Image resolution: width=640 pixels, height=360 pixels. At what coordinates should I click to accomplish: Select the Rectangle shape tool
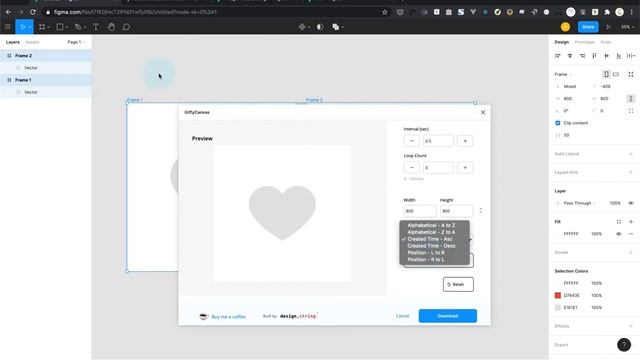coord(60,27)
